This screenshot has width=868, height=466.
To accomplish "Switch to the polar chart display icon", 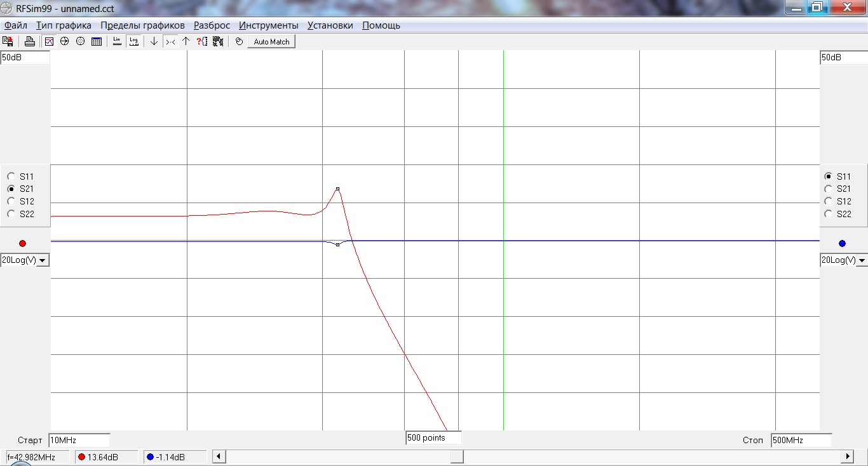I will click(80, 41).
